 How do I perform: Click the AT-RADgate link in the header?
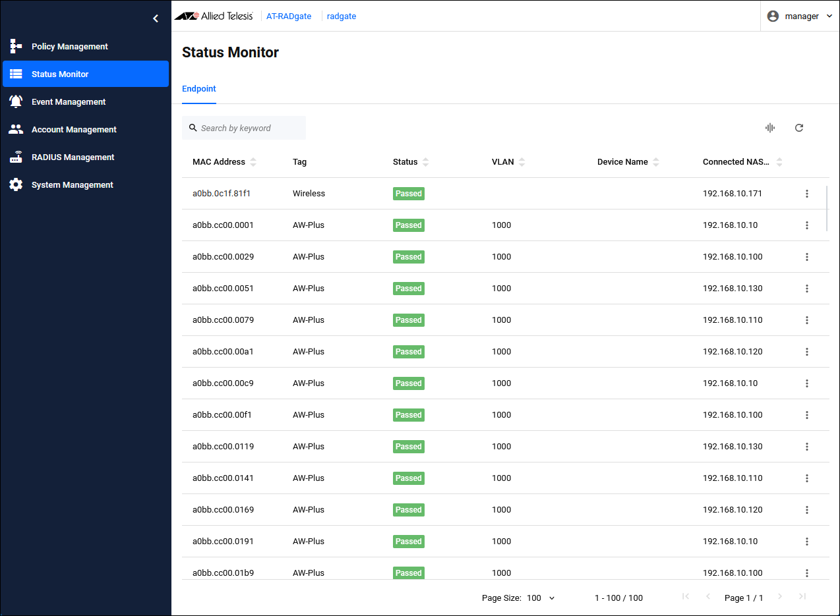[289, 16]
